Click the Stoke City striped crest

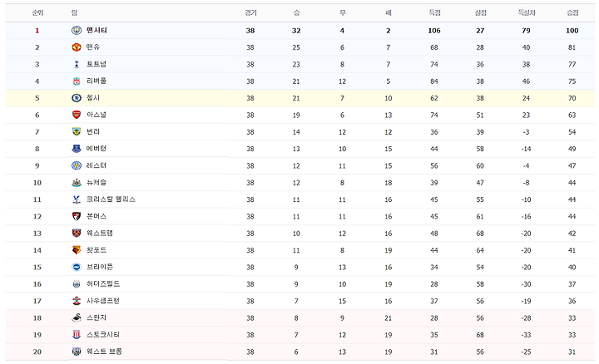click(x=77, y=335)
